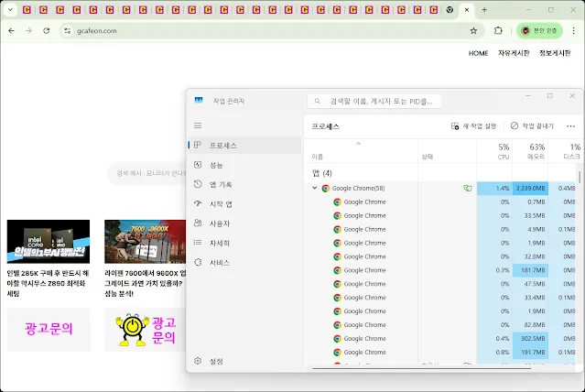Click Chrome icon on the 33.4MB row
The image size is (585, 392).
(337, 298)
